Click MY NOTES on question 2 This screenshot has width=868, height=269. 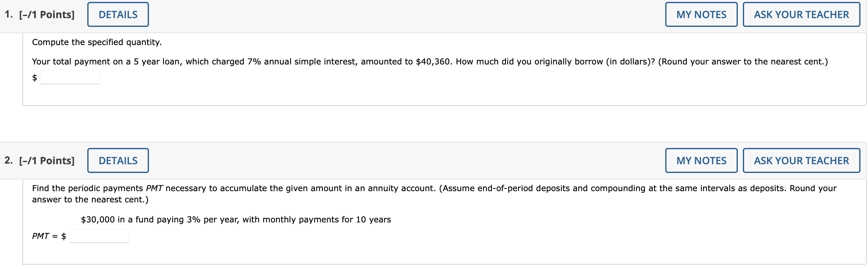701,160
